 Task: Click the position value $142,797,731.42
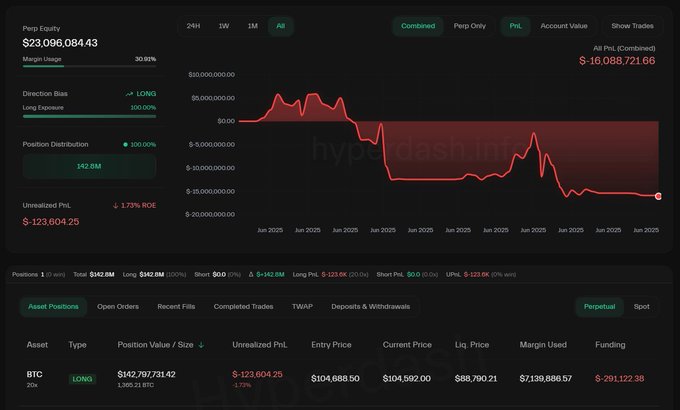(147, 374)
